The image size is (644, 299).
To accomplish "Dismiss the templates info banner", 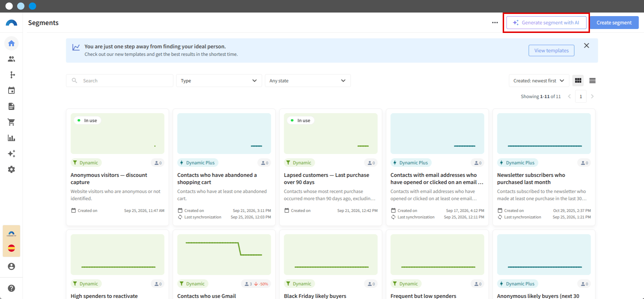I will [x=586, y=45].
